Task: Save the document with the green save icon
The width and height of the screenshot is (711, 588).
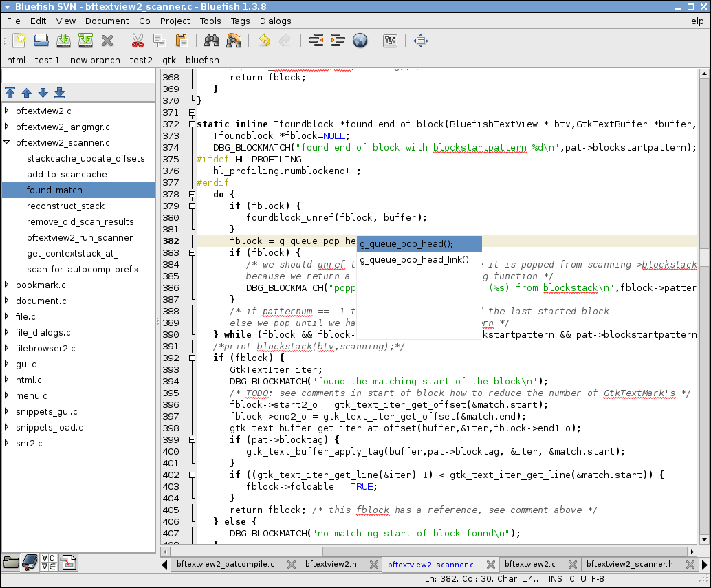Action: [63, 41]
